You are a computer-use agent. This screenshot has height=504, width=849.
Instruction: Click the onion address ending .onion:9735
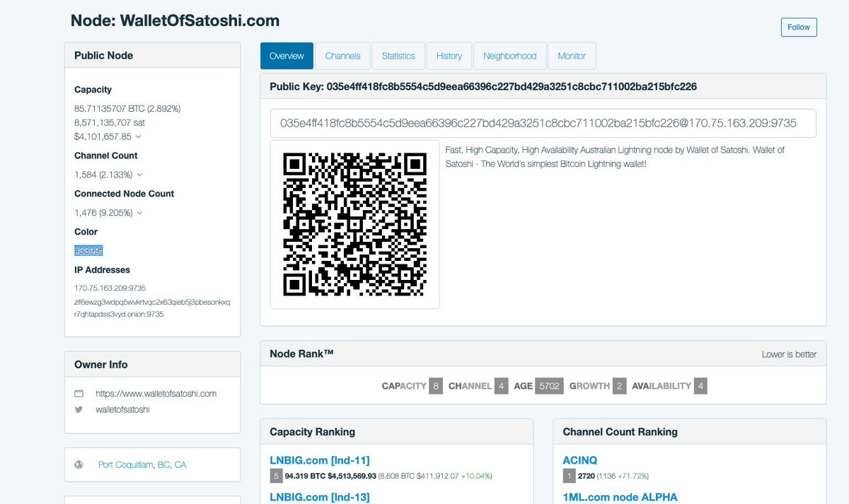click(152, 308)
